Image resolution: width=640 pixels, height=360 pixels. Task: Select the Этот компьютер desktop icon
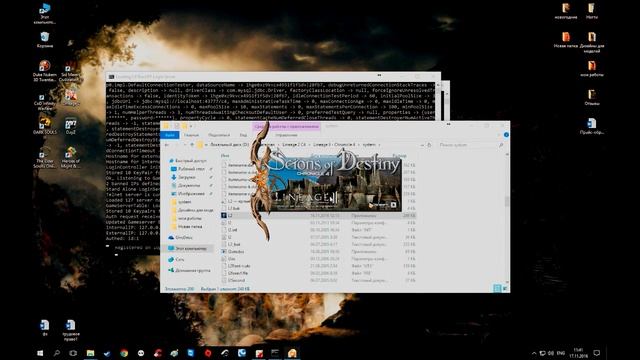[x=45, y=13]
